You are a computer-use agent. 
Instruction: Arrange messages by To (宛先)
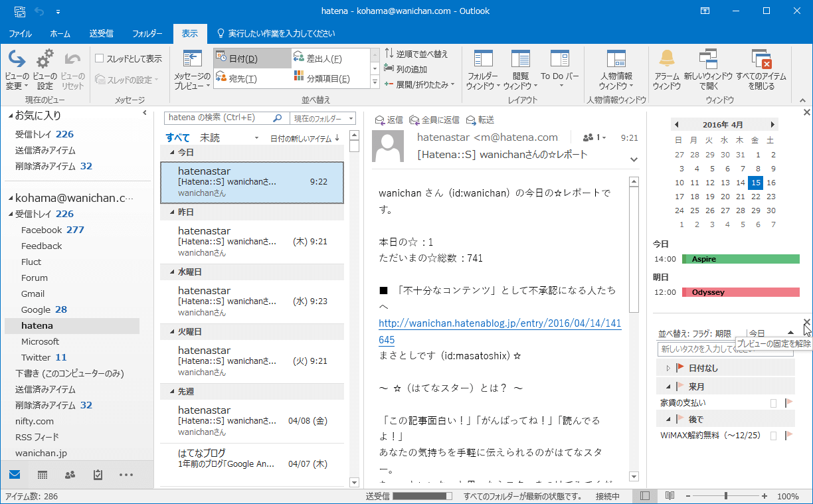(252, 78)
